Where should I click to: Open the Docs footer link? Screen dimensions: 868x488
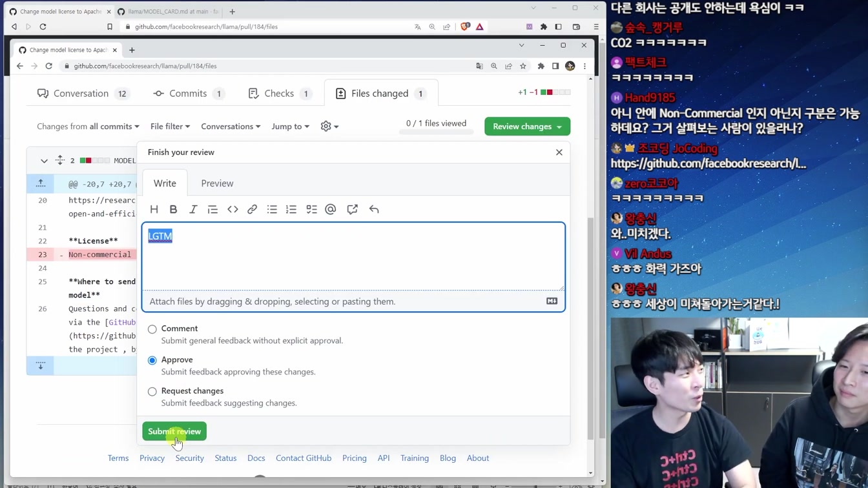pyautogui.click(x=256, y=458)
